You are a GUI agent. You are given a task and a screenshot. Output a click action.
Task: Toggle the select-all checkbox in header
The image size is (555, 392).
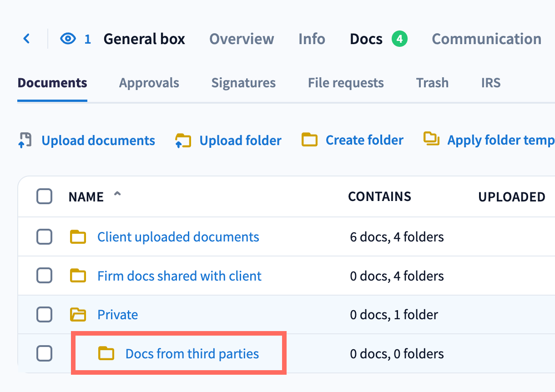44,196
